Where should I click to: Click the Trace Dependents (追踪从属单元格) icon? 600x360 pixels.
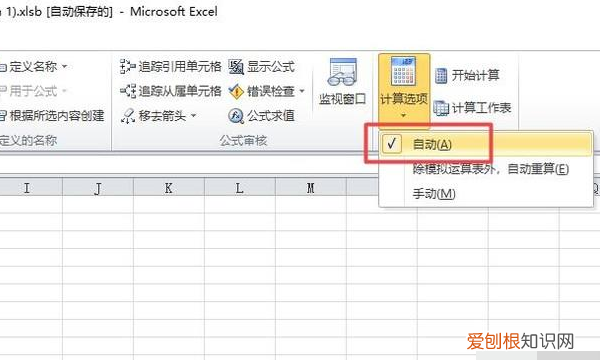(127, 91)
